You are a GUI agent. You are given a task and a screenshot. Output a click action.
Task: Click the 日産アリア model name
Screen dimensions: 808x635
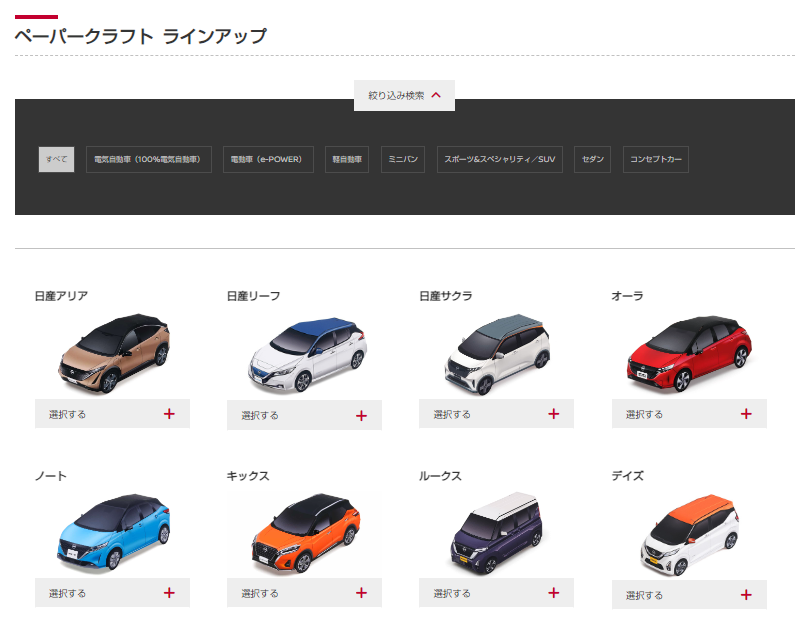tap(61, 296)
